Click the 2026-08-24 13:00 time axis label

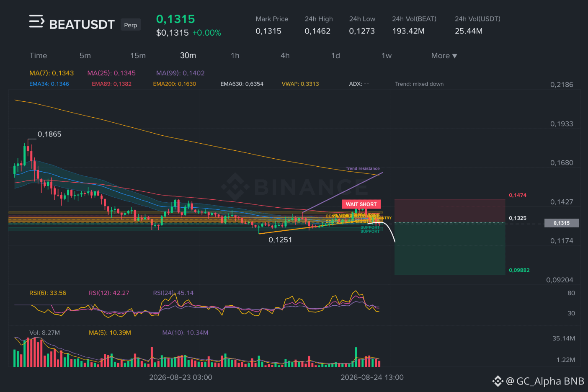[x=372, y=377]
